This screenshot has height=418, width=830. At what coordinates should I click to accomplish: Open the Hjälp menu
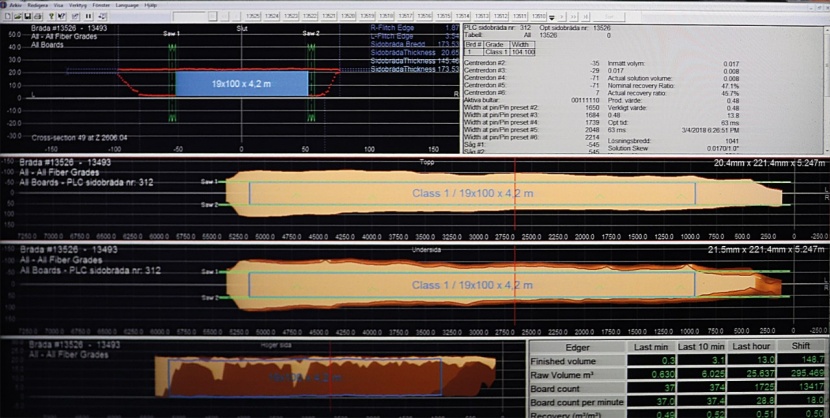(x=150, y=5)
